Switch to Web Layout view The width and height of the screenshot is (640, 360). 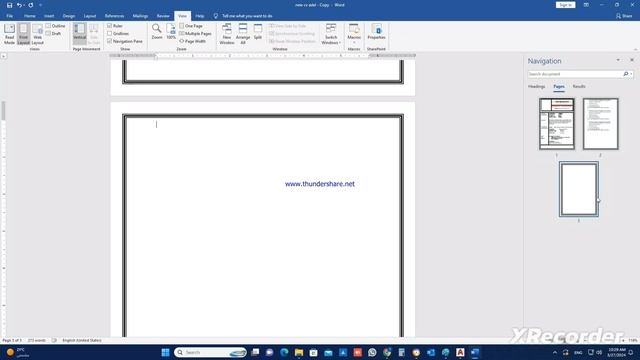pos(38,34)
